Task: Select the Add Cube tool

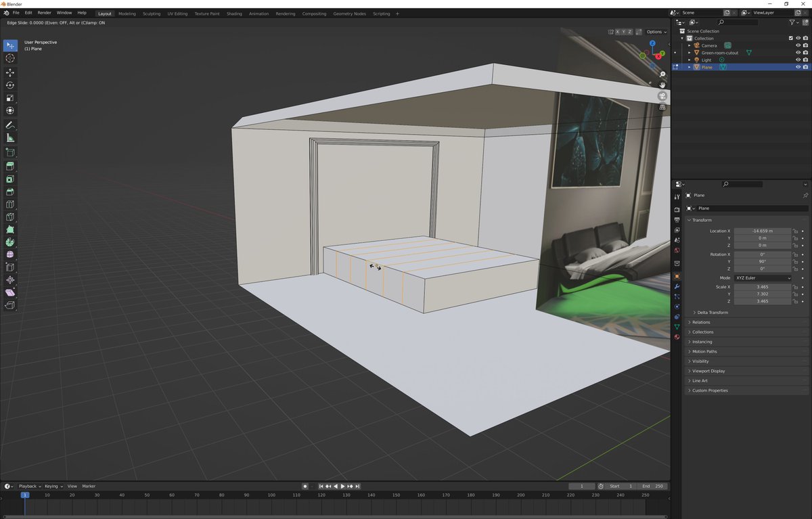Action: coord(10,152)
